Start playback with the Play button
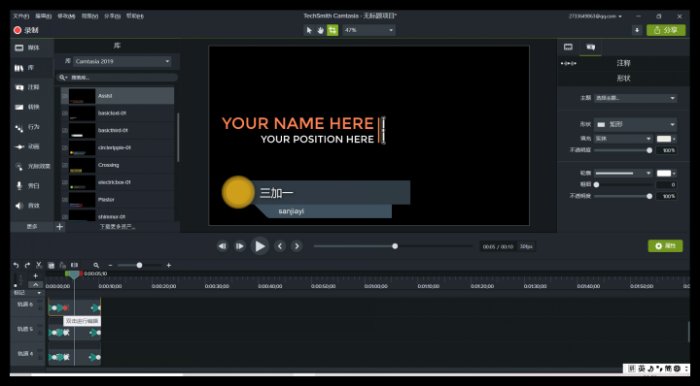Image resolution: width=700 pixels, height=386 pixels. pyautogui.click(x=260, y=246)
